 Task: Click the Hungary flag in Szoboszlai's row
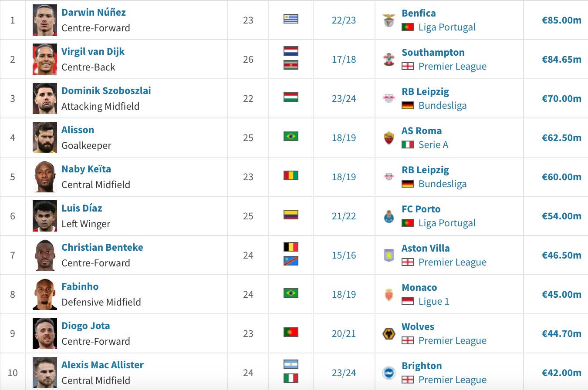tap(291, 97)
